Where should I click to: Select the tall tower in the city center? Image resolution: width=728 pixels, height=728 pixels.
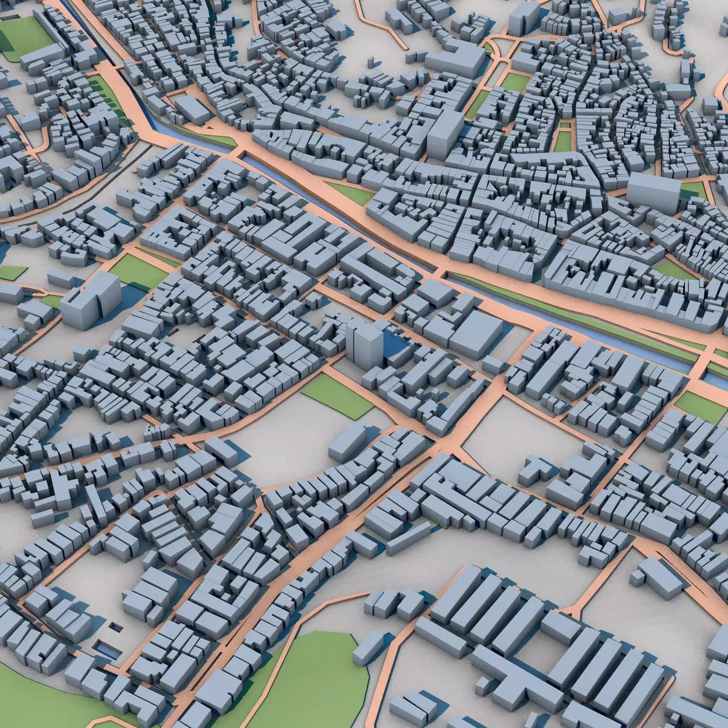tap(365, 344)
